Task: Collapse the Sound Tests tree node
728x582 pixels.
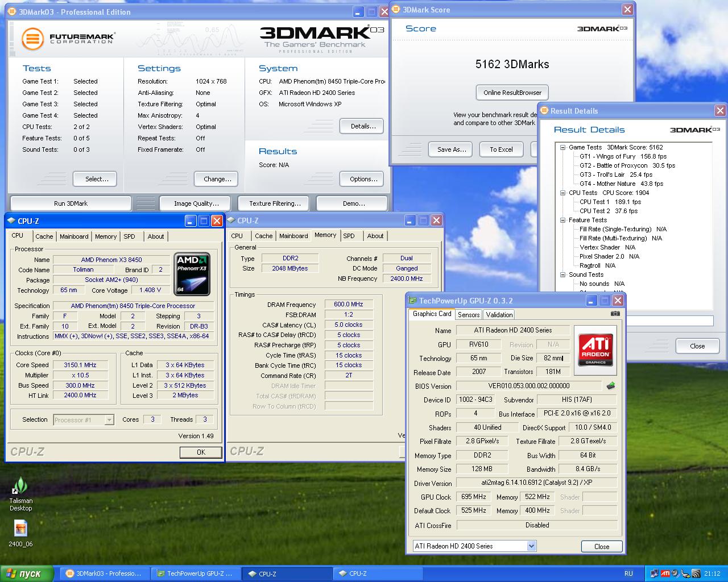Action: 562,275
